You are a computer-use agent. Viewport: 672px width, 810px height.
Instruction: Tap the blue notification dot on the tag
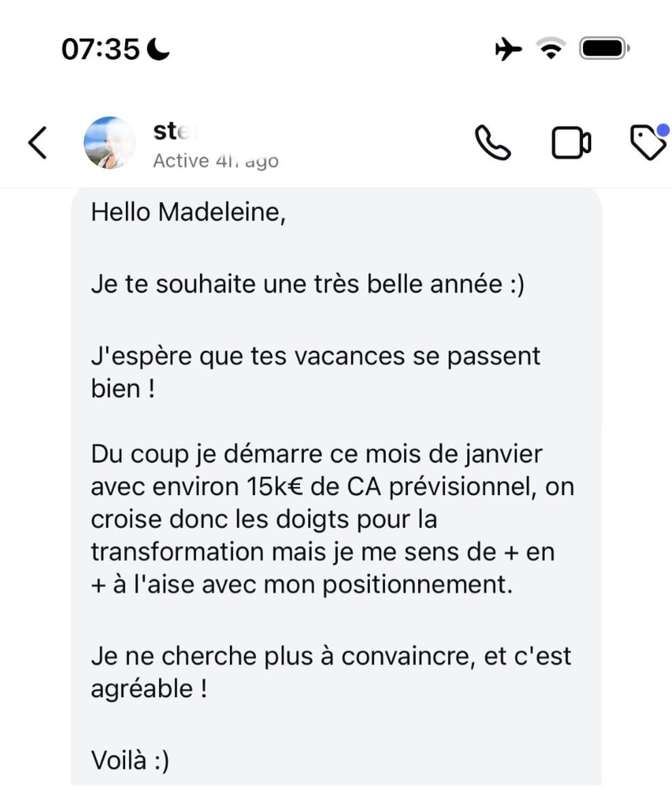[662, 130]
